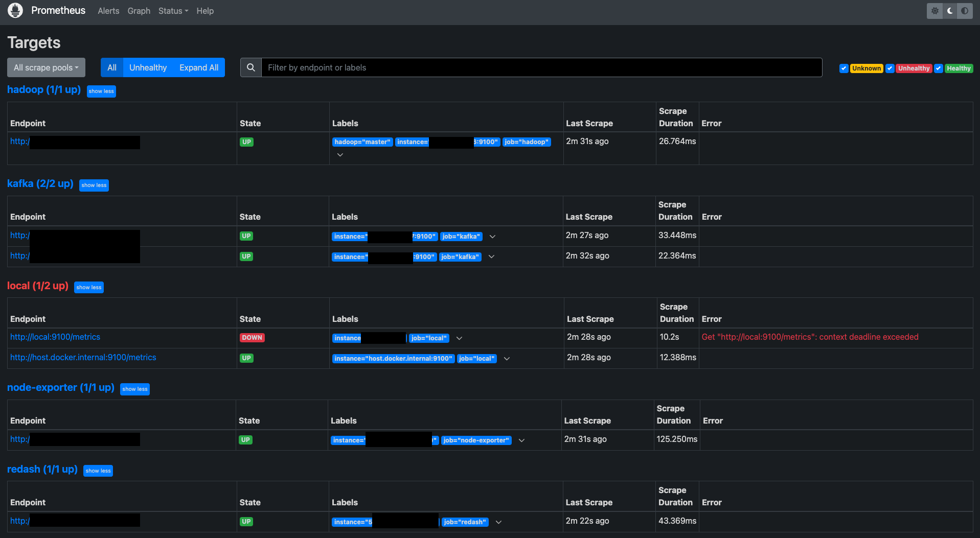Click the 10.2s scrape duration value
Viewport: 980px width, 538px height.
(670, 337)
